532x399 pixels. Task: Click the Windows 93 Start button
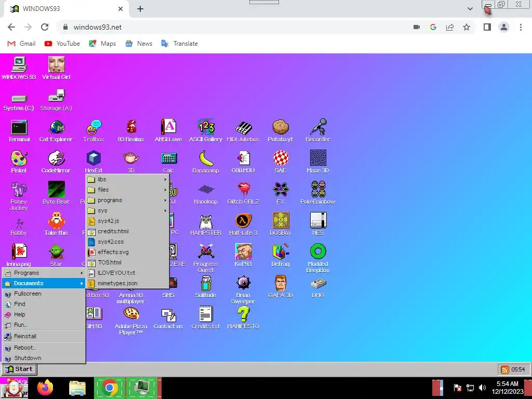19,369
